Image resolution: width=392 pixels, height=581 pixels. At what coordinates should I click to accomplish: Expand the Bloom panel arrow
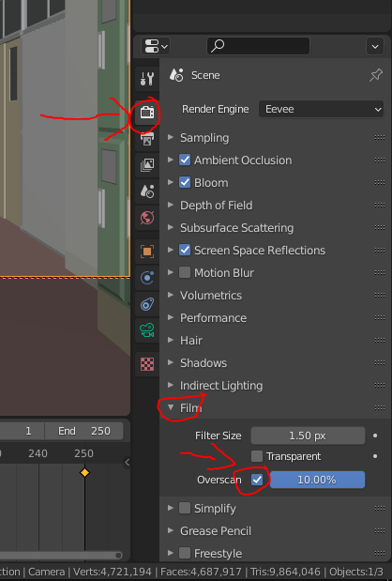tap(171, 182)
